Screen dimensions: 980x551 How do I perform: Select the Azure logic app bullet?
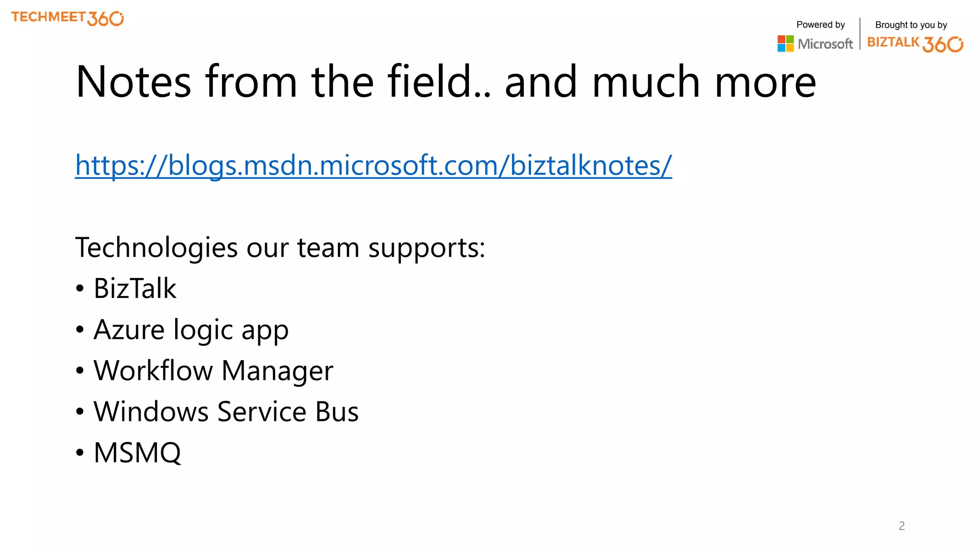[182, 330]
